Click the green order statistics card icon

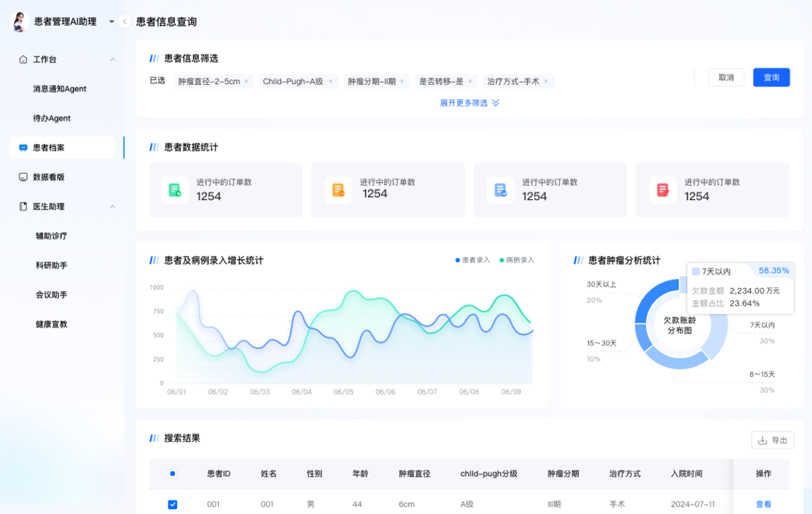(x=175, y=190)
